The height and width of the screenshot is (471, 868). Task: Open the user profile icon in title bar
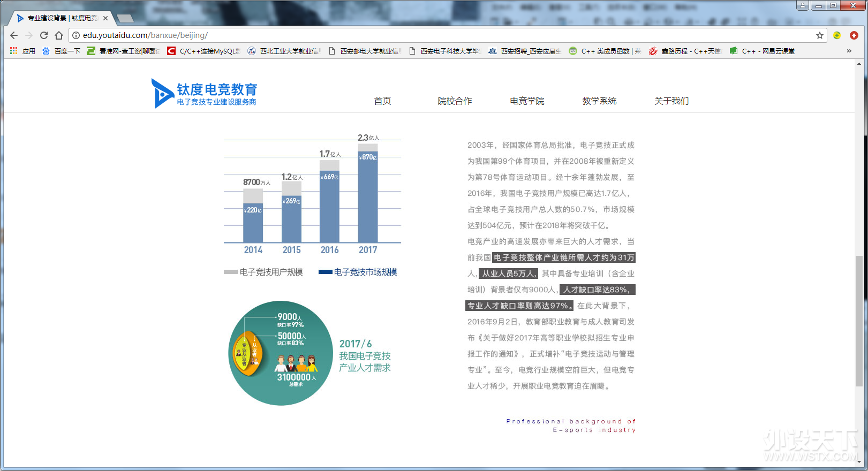tap(803, 5)
